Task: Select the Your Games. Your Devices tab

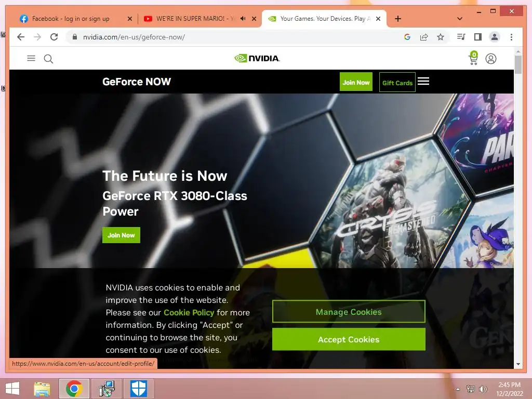Action: tap(325, 19)
